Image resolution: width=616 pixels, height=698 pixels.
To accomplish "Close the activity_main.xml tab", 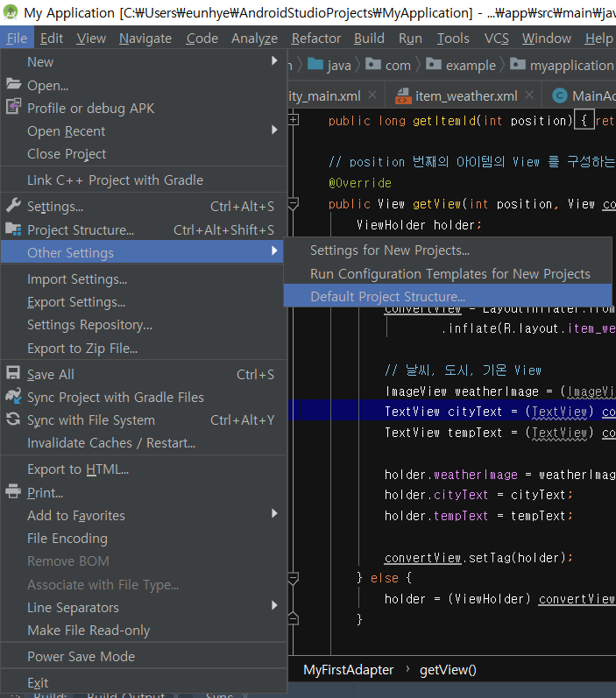I will tap(372, 95).
